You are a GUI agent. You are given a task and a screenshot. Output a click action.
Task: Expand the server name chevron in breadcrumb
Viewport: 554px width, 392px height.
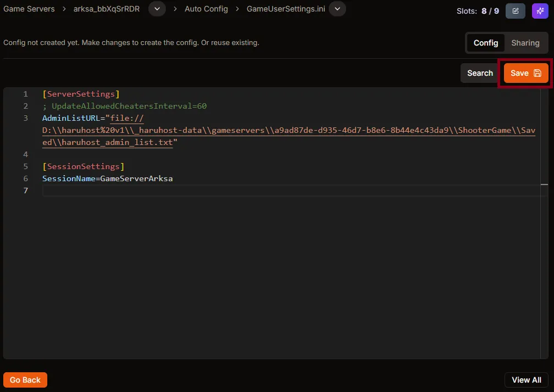tap(156, 9)
